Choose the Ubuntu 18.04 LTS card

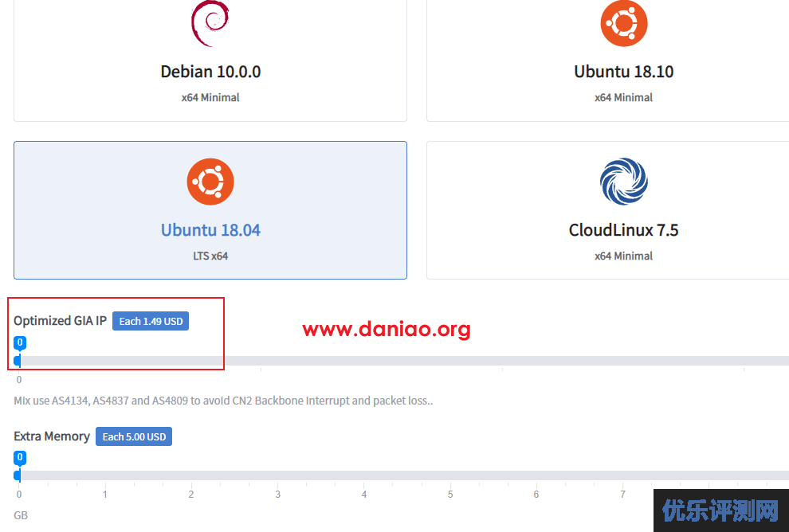(210, 210)
